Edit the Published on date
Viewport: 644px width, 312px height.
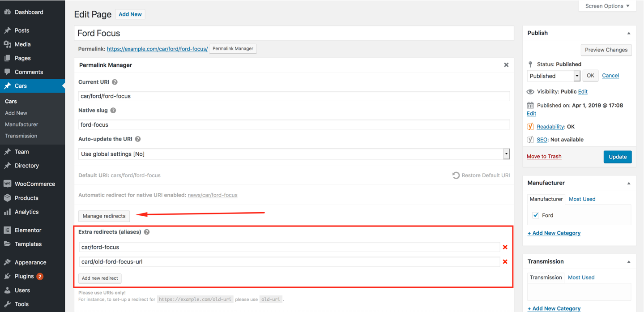pyautogui.click(x=531, y=114)
